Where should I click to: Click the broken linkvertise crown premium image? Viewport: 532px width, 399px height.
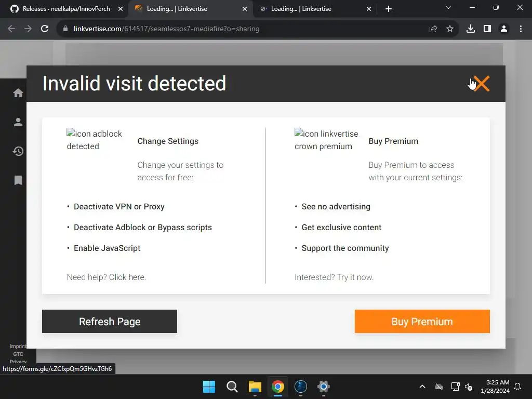pos(326,139)
